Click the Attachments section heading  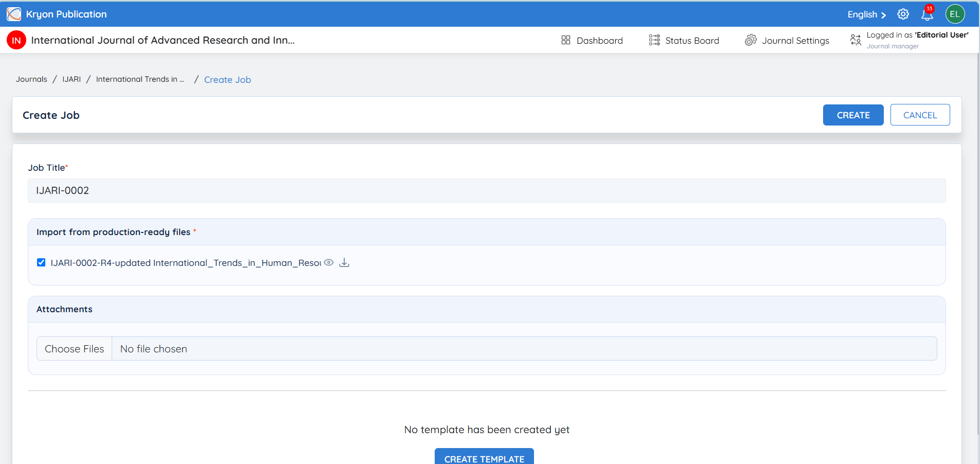(x=64, y=309)
